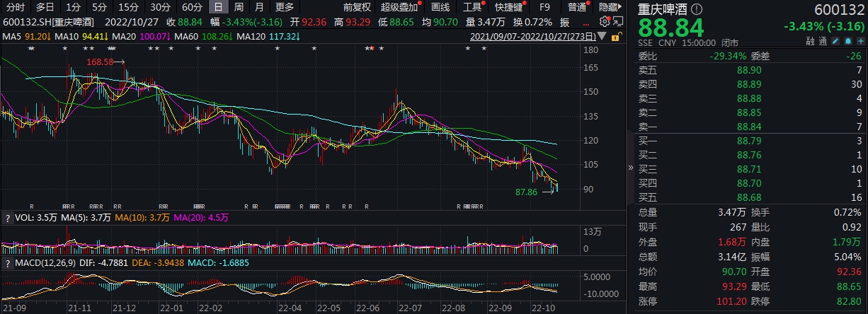The width and height of the screenshot is (868, 314).
Task: Click the 通 stock connect badge
Action: [x=823, y=42]
